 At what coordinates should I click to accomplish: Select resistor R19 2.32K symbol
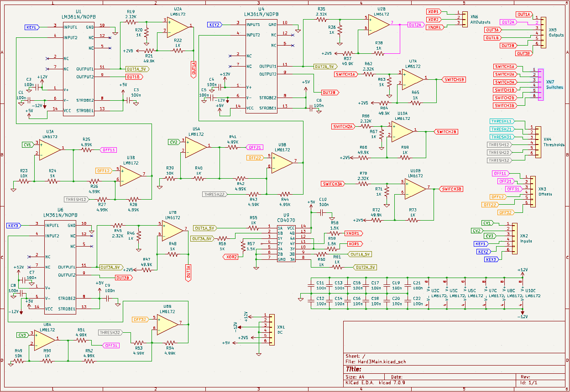131,21
